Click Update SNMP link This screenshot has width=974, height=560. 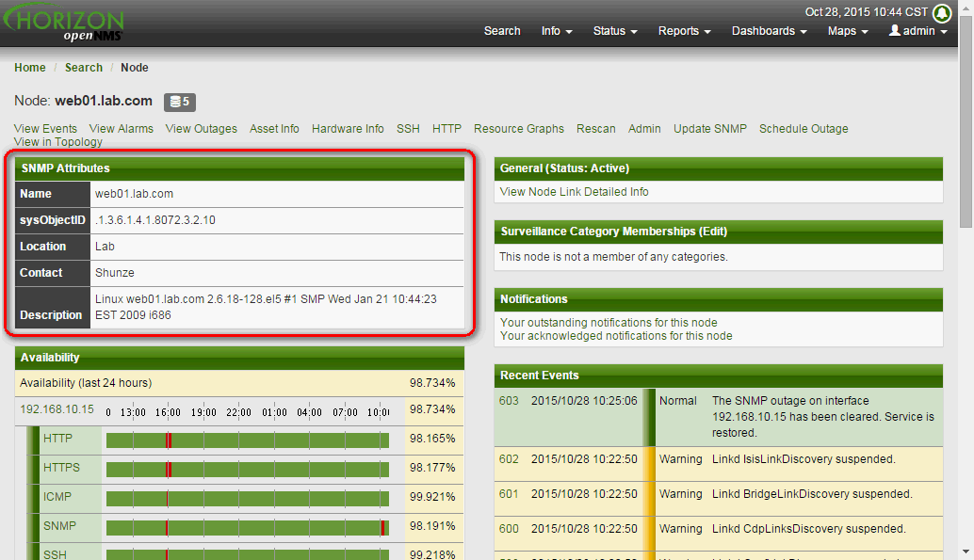pyautogui.click(x=709, y=129)
